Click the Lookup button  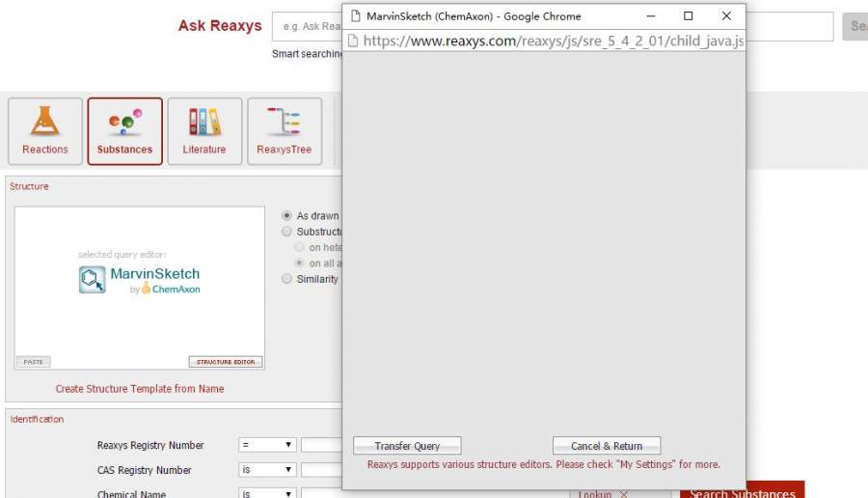(594, 493)
